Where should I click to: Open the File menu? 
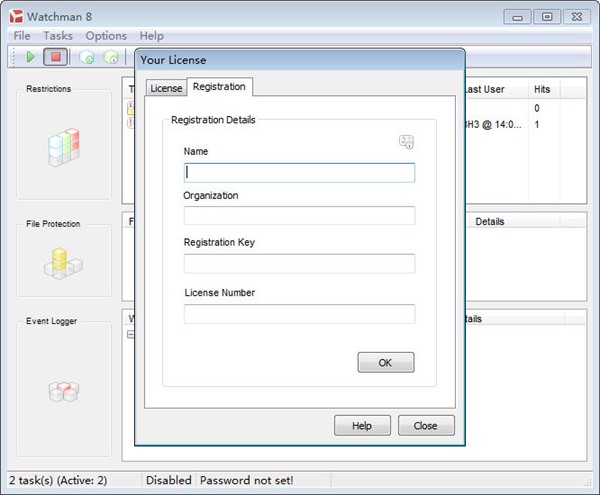pos(22,36)
